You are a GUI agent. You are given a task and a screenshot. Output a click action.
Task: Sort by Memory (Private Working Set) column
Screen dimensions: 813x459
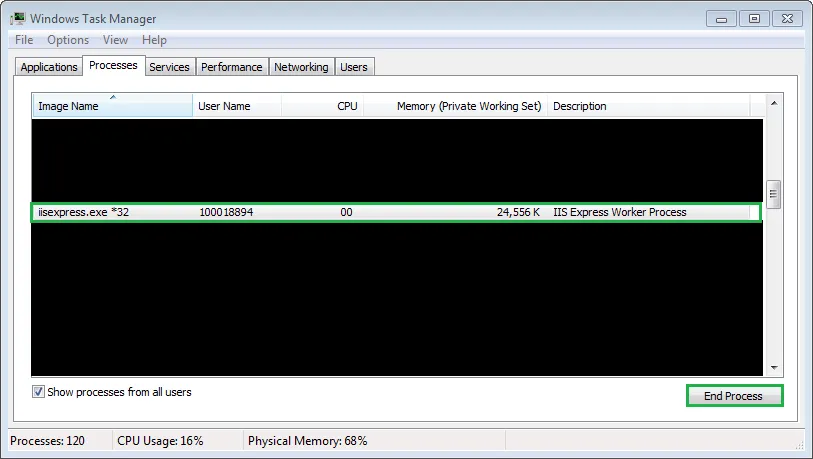coord(455,106)
